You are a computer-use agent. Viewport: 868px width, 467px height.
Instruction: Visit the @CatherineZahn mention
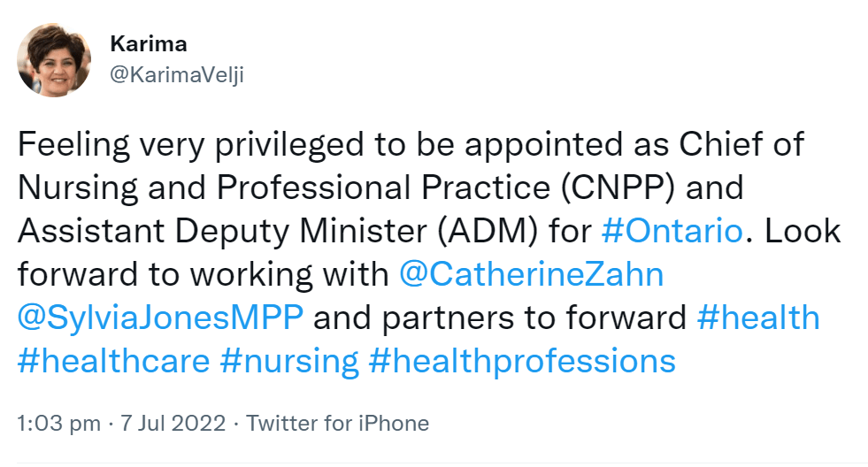(531, 274)
